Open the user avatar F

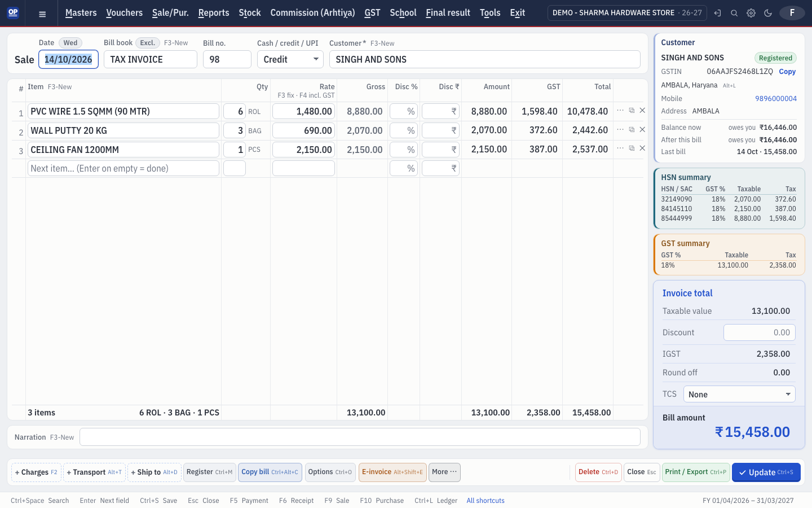click(792, 12)
